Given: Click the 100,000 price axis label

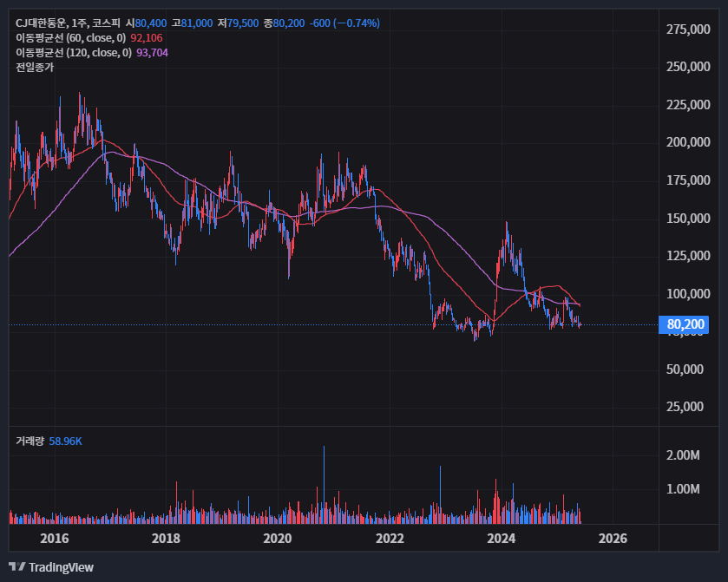Looking at the screenshot, I should point(688,294).
